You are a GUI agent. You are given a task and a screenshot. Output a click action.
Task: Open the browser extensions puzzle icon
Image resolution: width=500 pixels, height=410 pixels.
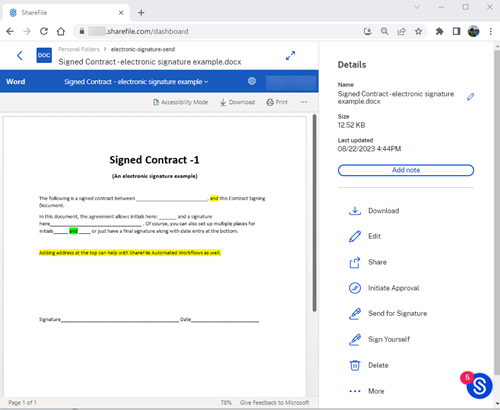pyautogui.click(x=440, y=31)
